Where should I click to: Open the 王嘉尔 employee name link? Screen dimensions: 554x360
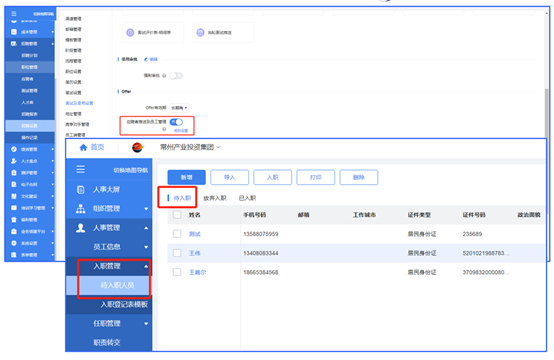click(x=198, y=272)
